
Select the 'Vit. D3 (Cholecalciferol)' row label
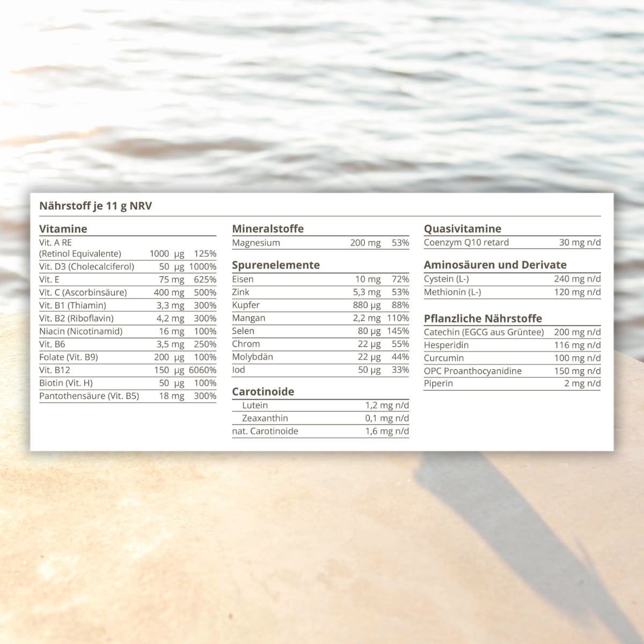coord(87,267)
